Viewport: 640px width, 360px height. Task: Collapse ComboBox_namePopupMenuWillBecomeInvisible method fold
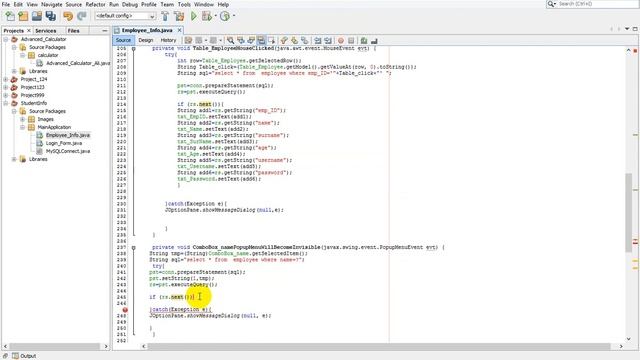click(133, 247)
